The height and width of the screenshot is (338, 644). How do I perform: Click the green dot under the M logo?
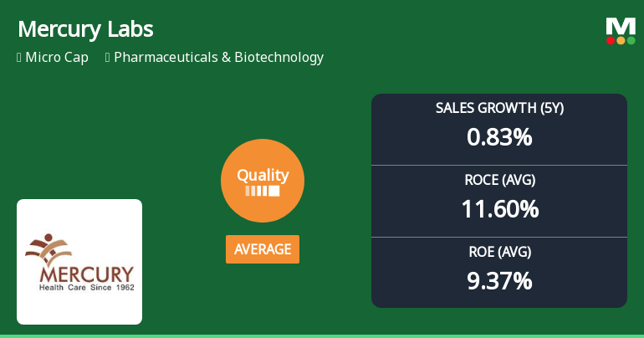[x=631, y=40]
